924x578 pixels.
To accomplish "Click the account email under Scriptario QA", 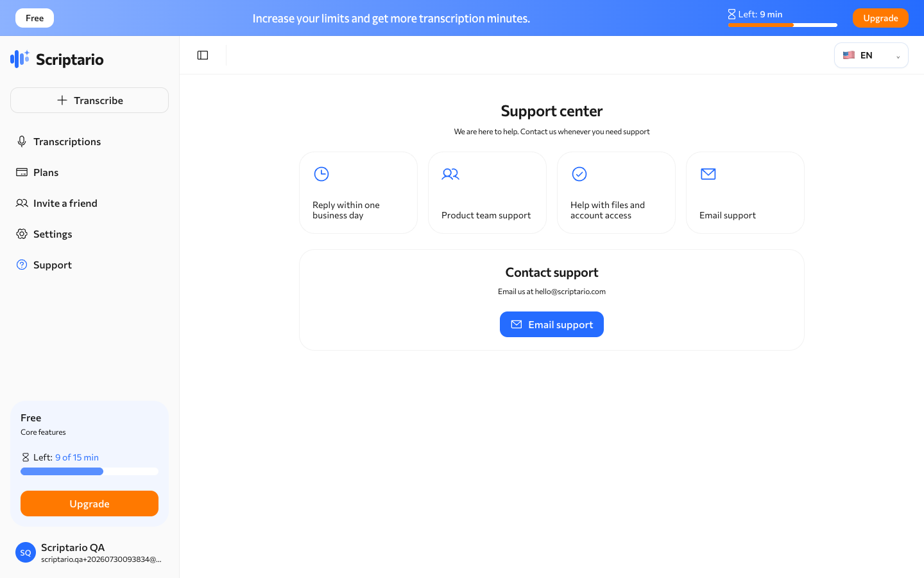I will point(101,559).
